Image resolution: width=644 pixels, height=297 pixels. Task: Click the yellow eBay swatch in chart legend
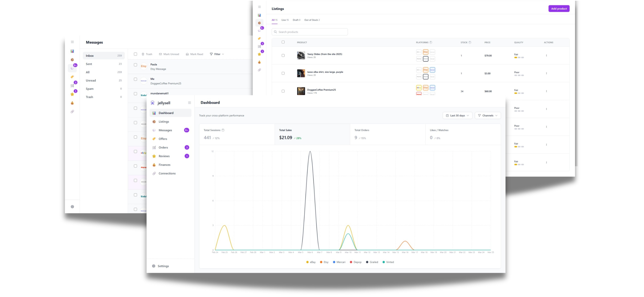point(307,262)
